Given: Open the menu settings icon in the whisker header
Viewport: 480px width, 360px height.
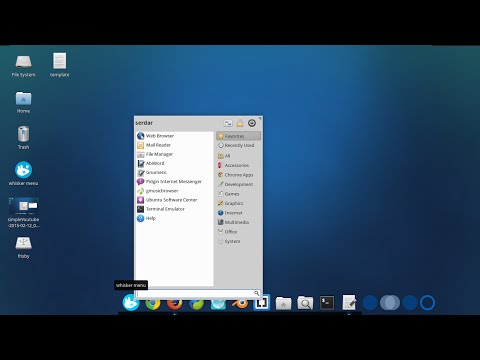Looking at the screenshot, I should point(228,123).
